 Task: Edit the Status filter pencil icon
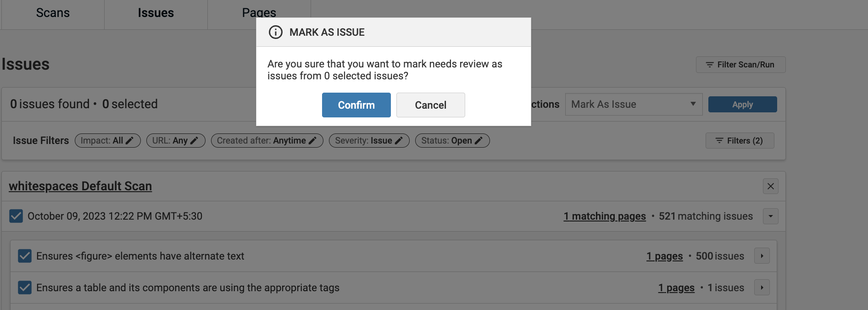tap(479, 141)
